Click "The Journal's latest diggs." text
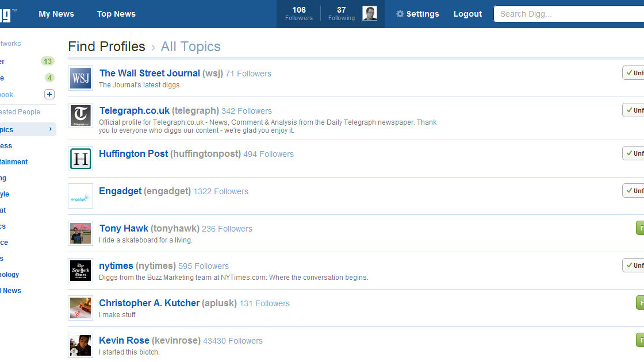The height and width of the screenshot is (362, 644). coord(140,84)
